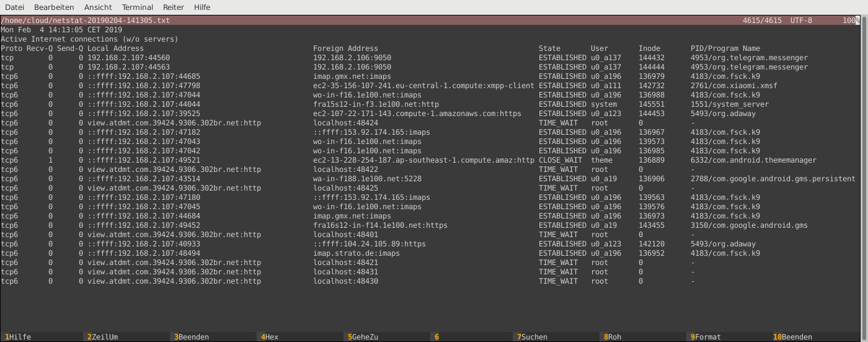The image size is (868, 342).
Task: Switch to 4Hex view mode
Action: tap(269, 337)
